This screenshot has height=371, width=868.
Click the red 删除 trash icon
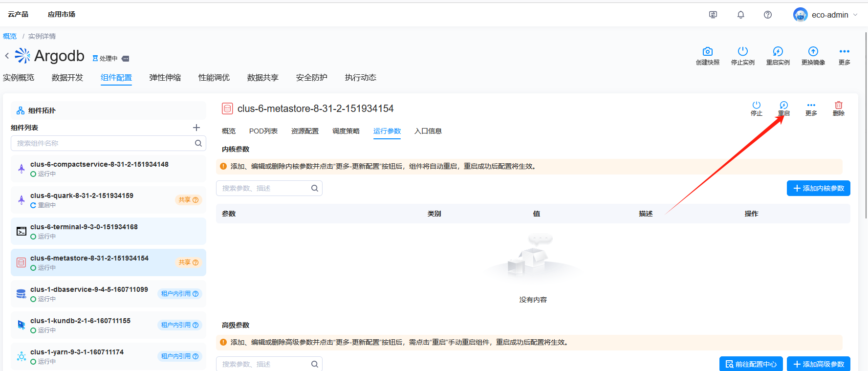(838, 105)
